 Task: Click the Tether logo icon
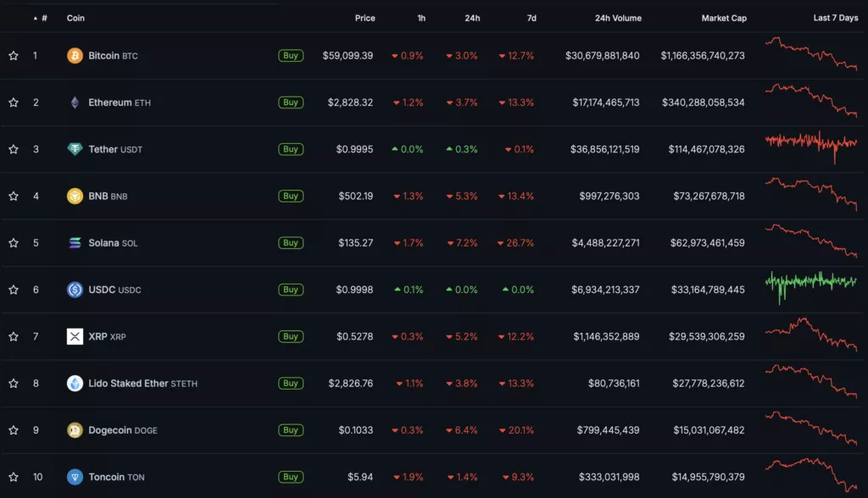75,149
